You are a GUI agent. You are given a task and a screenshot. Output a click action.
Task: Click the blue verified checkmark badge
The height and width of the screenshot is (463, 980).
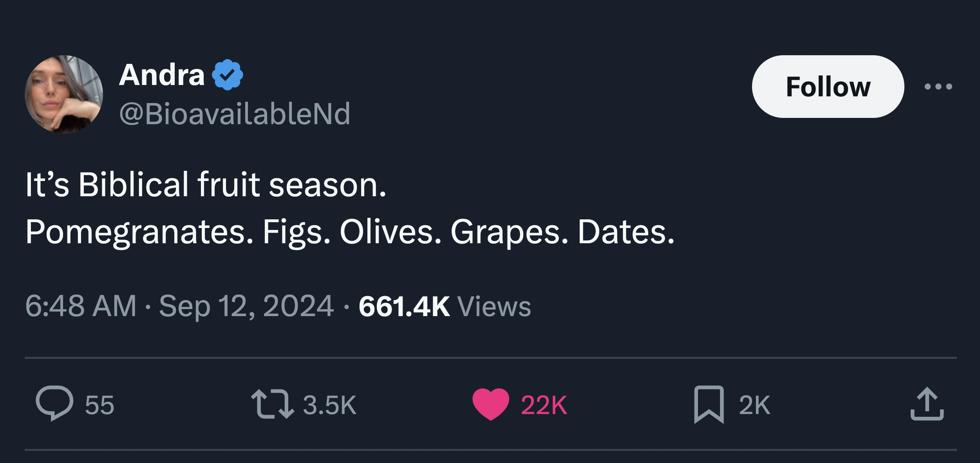pyautogui.click(x=228, y=75)
